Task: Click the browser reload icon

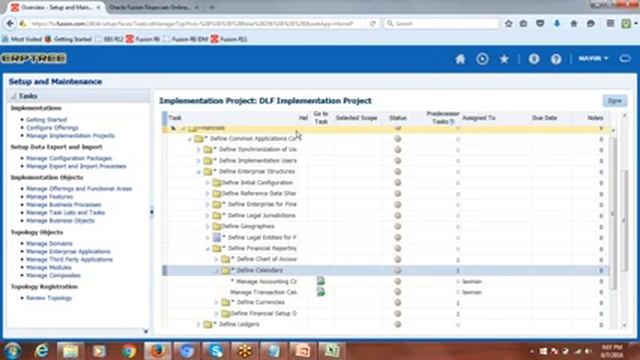Action: (x=372, y=24)
